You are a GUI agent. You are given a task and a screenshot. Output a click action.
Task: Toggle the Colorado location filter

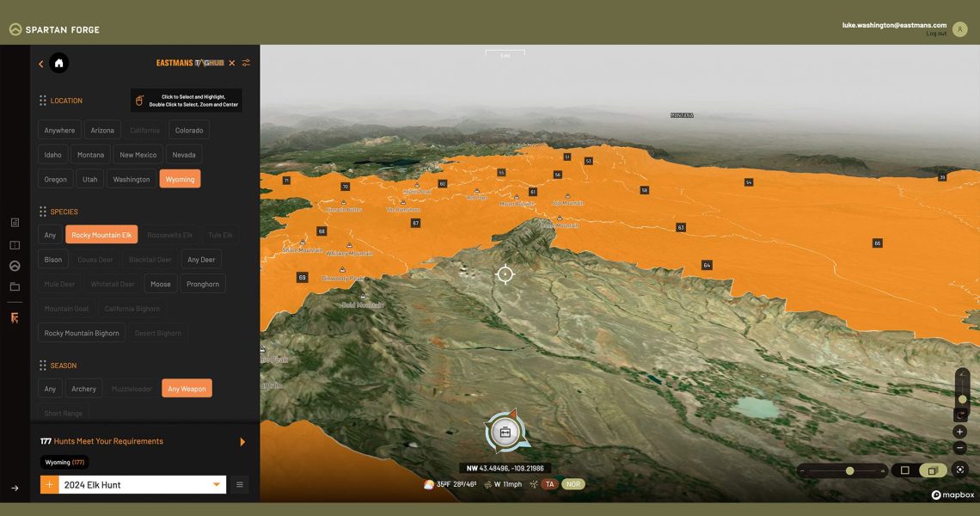(189, 131)
